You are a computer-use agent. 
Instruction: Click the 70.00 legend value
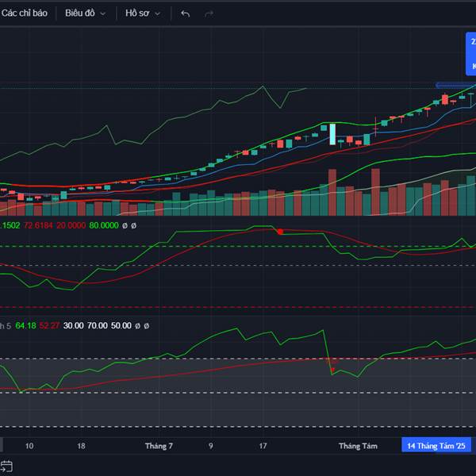click(x=97, y=326)
